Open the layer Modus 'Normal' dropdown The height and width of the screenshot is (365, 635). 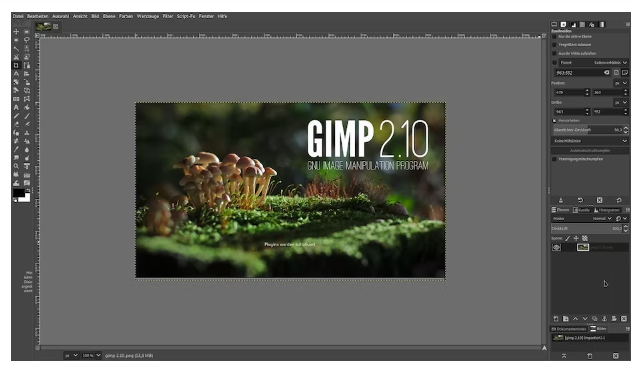pos(602,219)
